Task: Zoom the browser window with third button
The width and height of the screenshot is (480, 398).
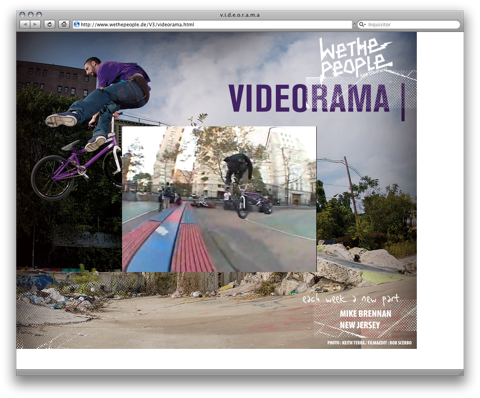Action: point(39,15)
